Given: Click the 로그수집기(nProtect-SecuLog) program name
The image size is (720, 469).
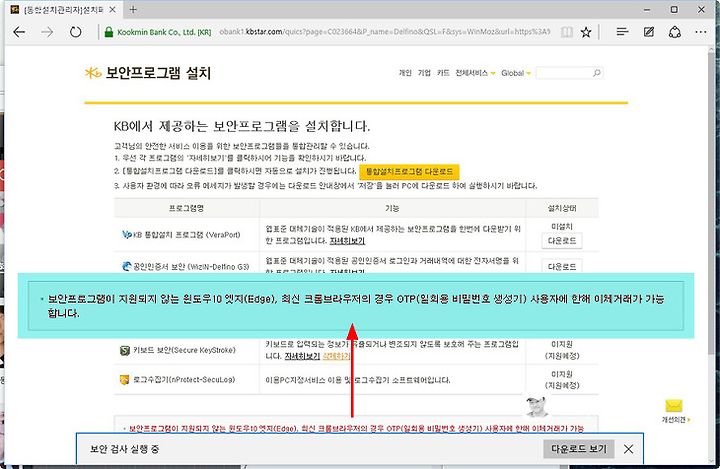Looking at the screenshot, I should (184, 380).
